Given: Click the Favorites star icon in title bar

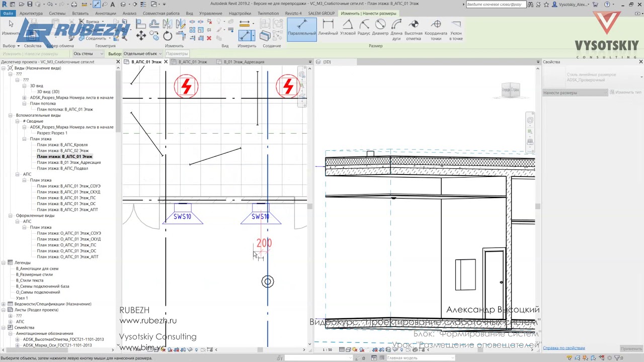Looking at the screenshot, I should pyautogui.click(x=546, y=5).
